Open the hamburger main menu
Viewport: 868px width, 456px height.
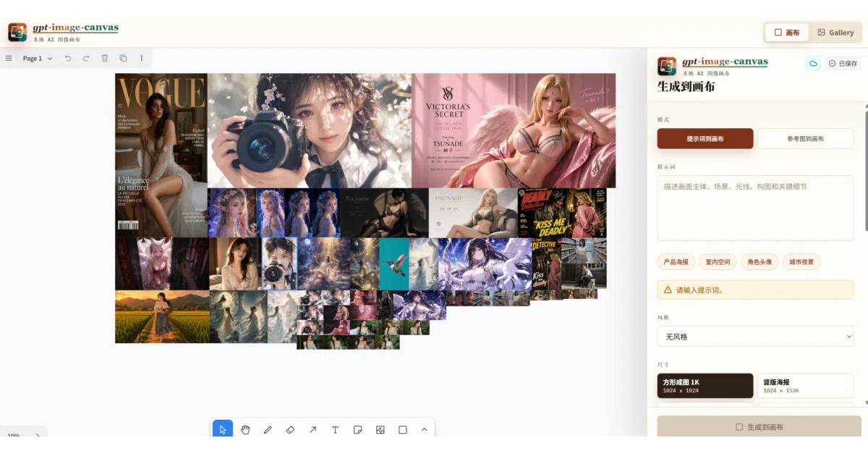point(9,58)
